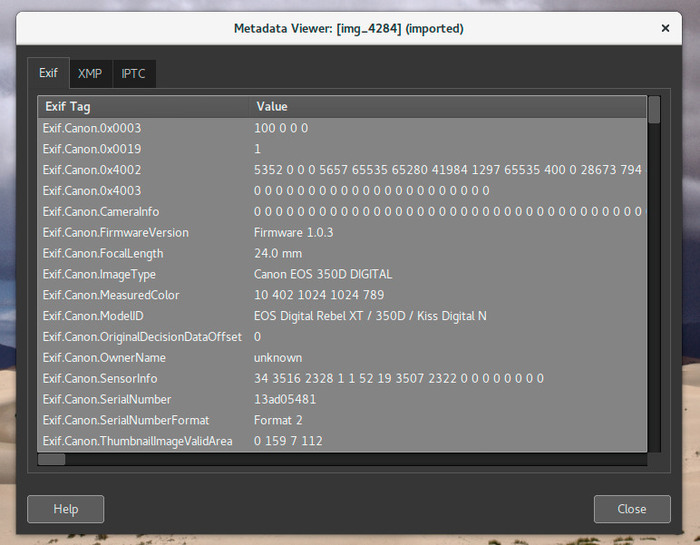
Task: Click the 0x4002 value starting '5352 0 0 0'
Action: [x=448, y=170]
